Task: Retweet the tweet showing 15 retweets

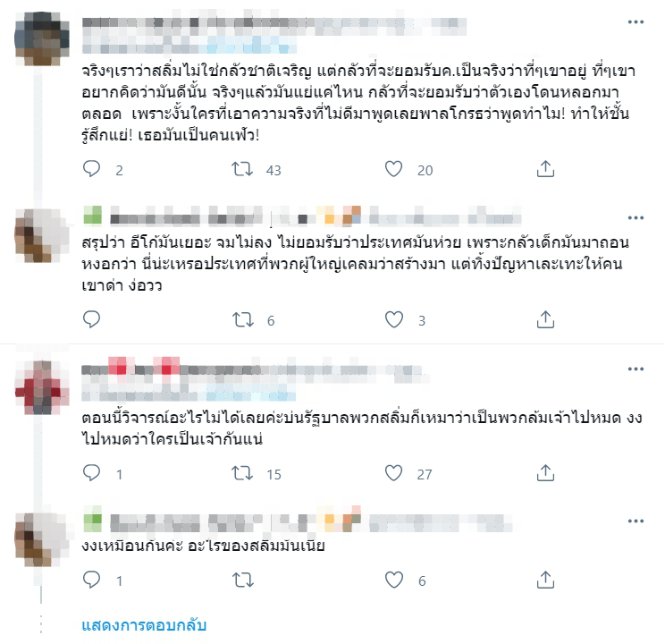Action: (x=242, y=473)
